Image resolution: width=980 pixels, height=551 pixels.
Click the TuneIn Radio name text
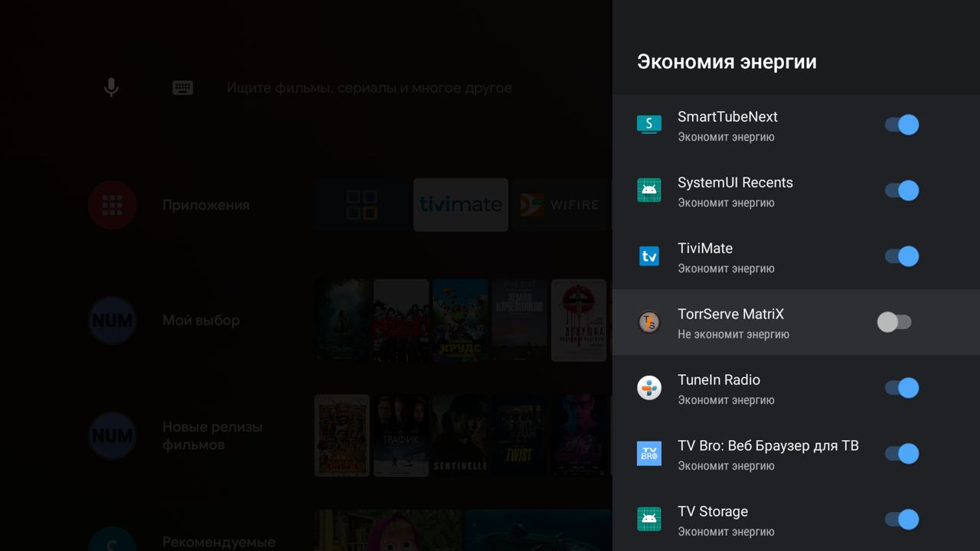pos(719,380)
